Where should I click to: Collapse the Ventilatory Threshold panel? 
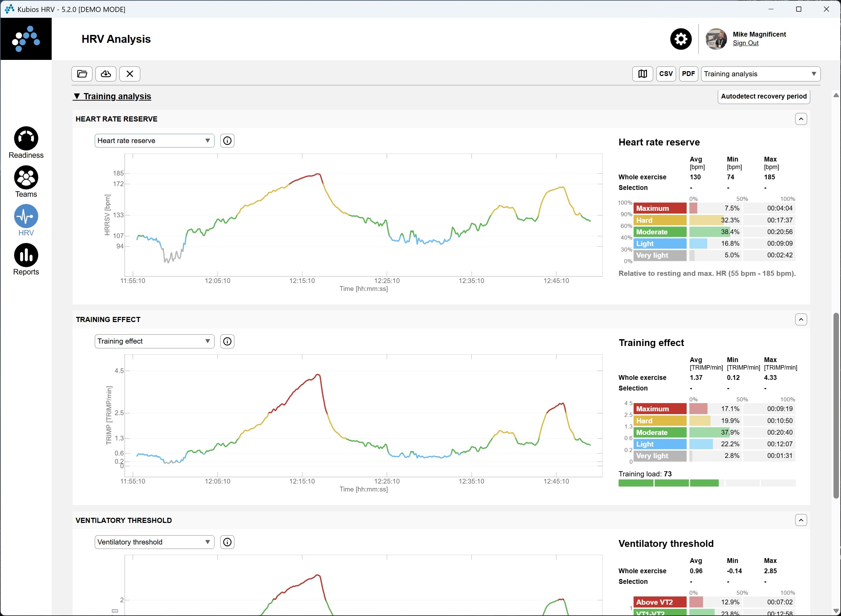[801, 520]
